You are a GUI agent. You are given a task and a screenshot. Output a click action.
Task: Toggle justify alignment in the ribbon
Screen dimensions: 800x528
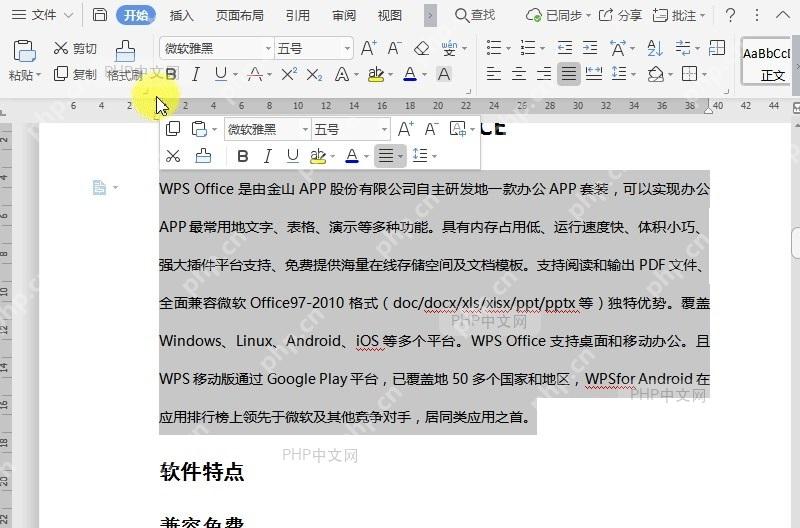tap(568, 74)
